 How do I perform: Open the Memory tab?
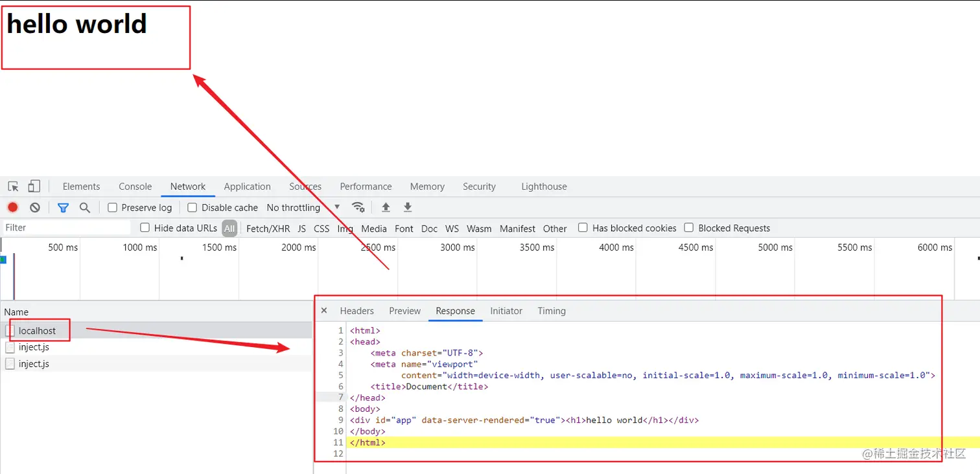pos(427,186)
